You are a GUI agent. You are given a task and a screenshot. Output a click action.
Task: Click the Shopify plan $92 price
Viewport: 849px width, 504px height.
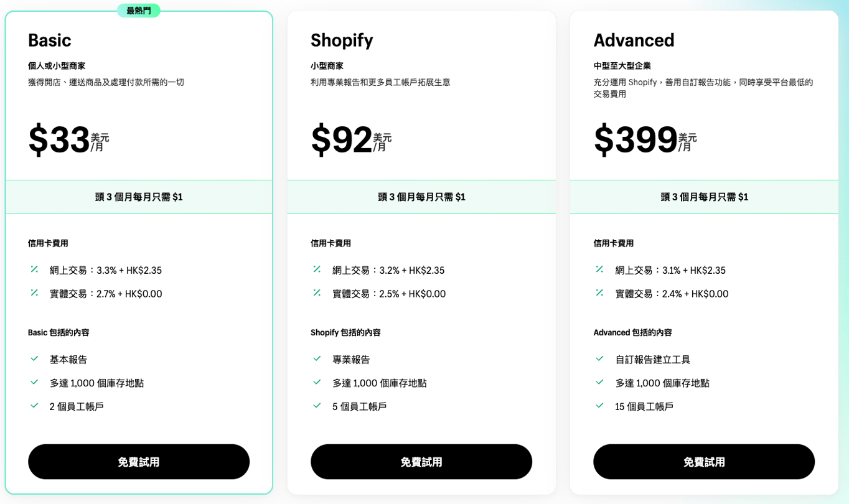tap(342, 140)
